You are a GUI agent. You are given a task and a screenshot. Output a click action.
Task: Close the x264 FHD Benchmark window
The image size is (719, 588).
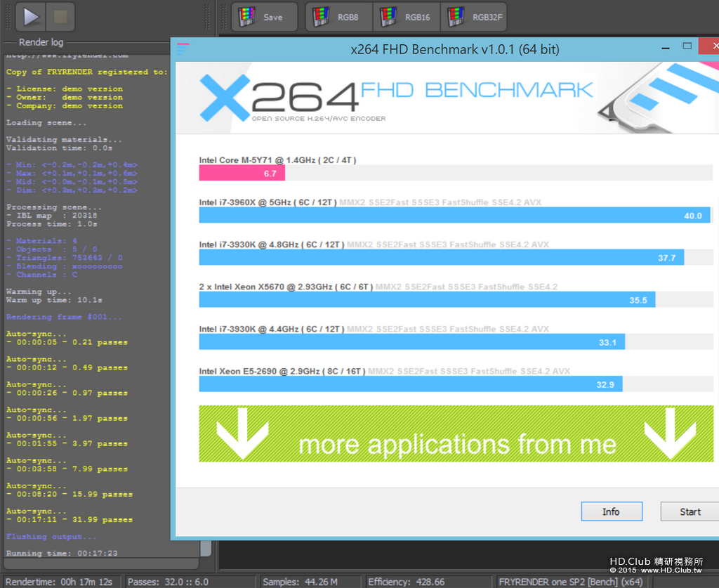click(710, 46)
